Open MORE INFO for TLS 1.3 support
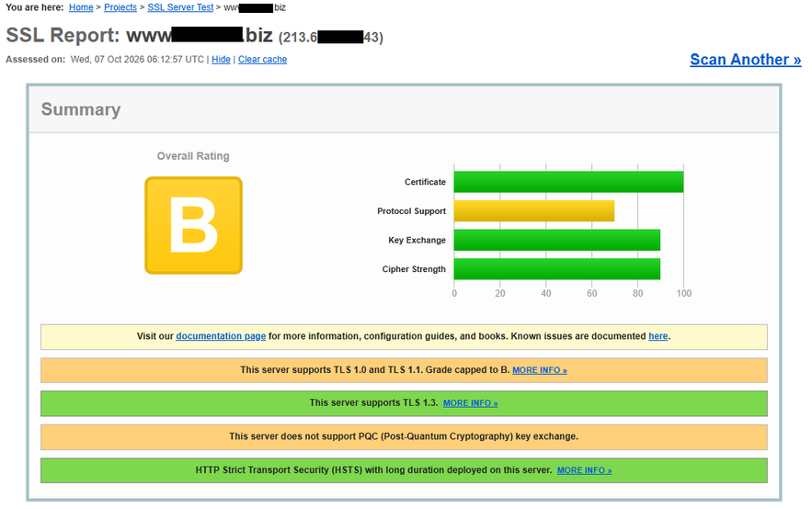Viewport: 812px width, 509px height. point(470,403)
